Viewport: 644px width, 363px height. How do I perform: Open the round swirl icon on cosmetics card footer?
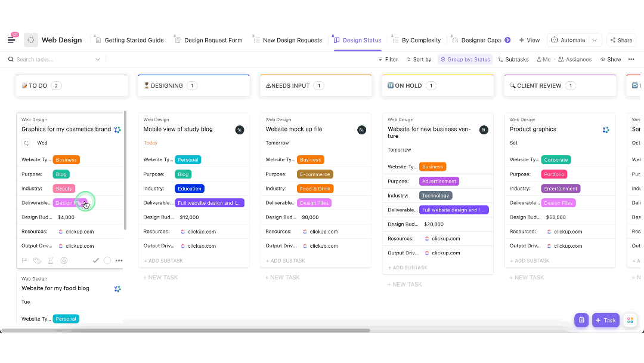point(64,260)
